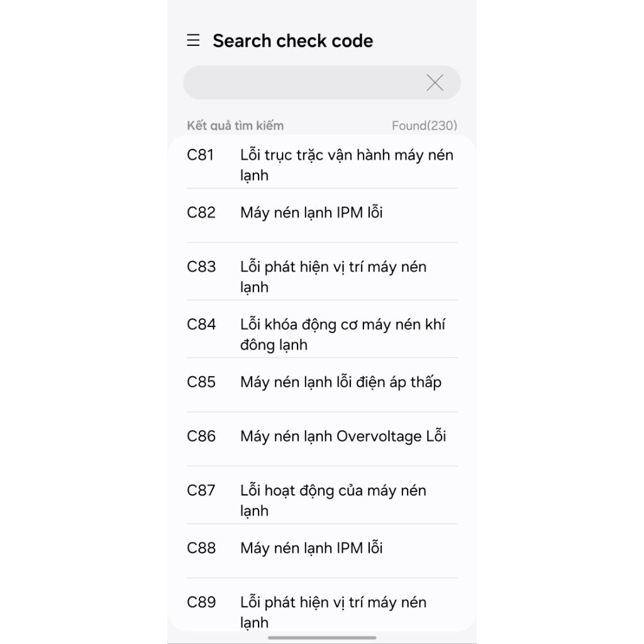Select the C84 code column text
644x644 pixels.
tap(201, 324)
